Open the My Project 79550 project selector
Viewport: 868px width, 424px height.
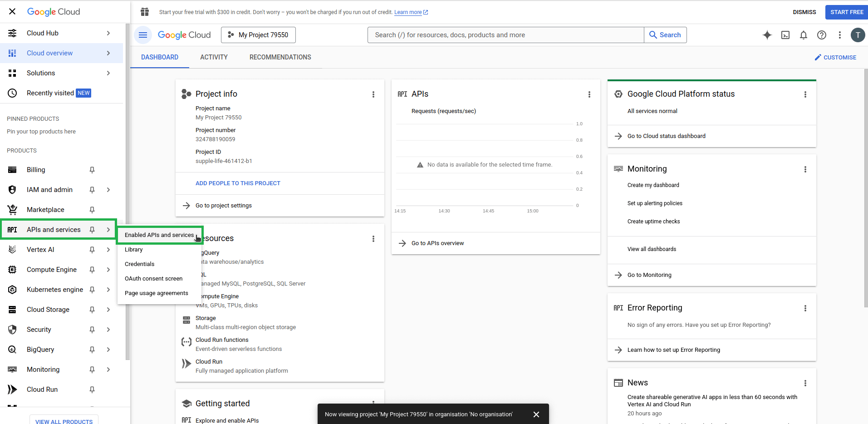(258, 35)
